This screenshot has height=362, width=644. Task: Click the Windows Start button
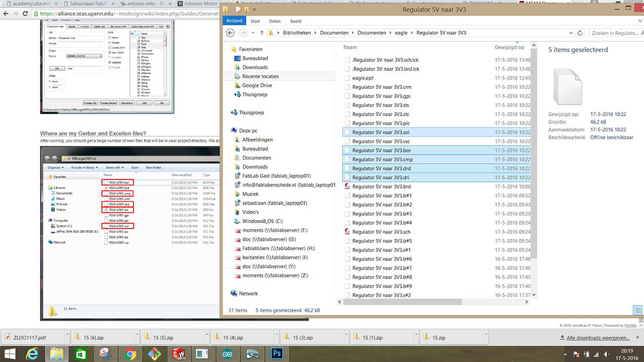point(9,354)
